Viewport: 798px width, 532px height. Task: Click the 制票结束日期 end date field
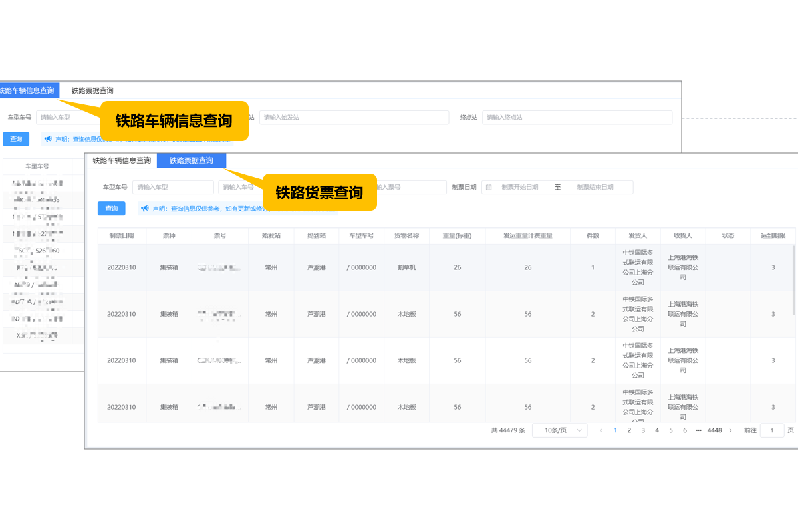pyautogui.click(x=595, y=188)
